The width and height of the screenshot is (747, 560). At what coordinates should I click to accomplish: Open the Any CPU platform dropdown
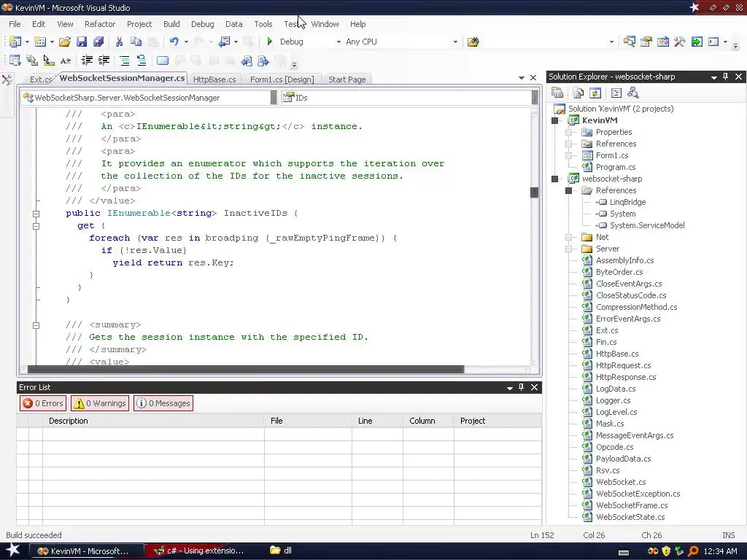(x=455, y=42)
